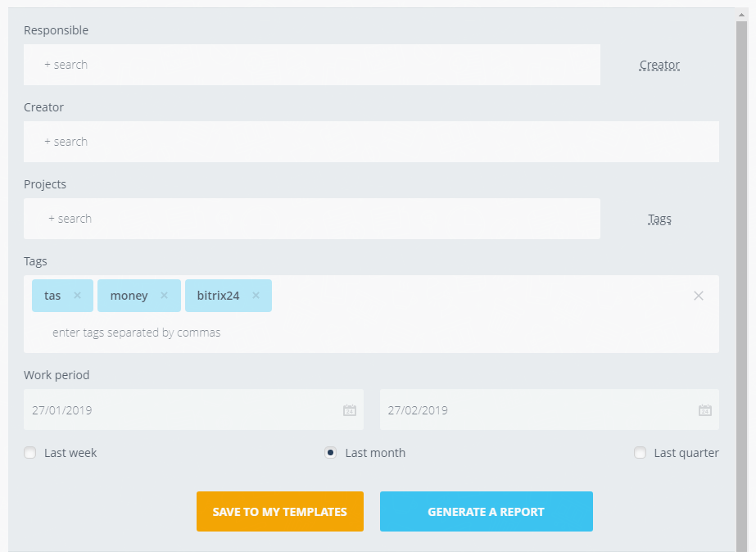The height and width of the screenshot is (552, 756).
Task: Click the end date field 27/02/2019
Action: point(549,409)
